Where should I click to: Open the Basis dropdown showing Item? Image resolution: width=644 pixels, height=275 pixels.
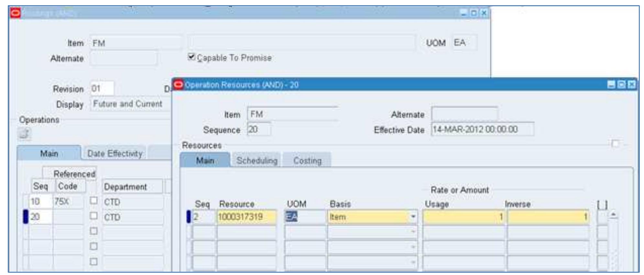point(413,217)
